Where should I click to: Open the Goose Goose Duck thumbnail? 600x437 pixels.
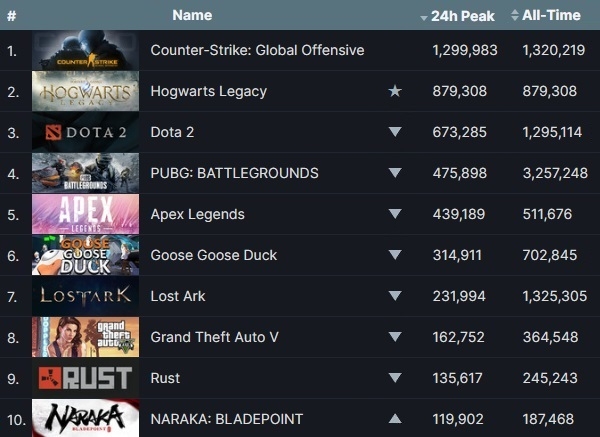tap(85, 255)
